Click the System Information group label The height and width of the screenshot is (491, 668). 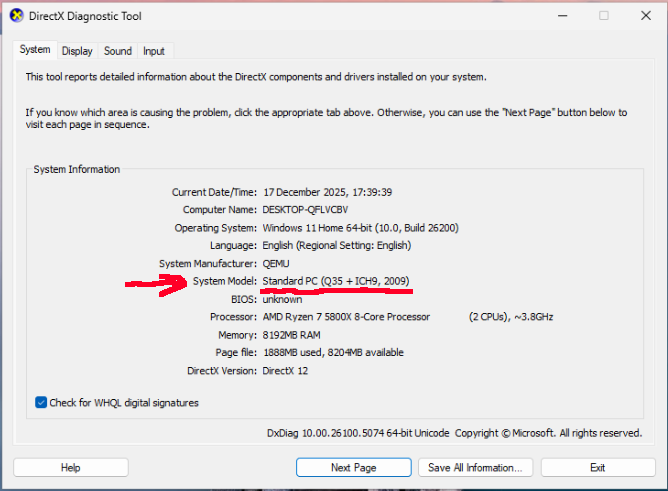pyautogui.click(x=77, y=169)
